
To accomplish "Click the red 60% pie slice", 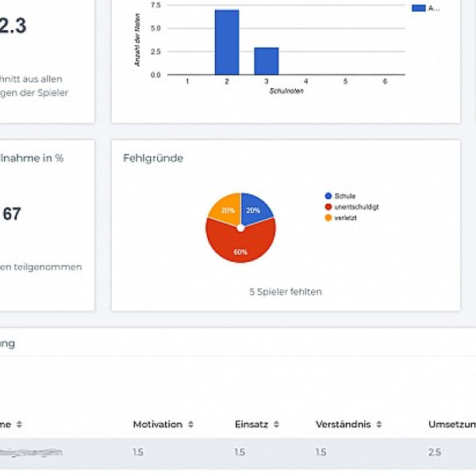I will click(x=240, y=246).
